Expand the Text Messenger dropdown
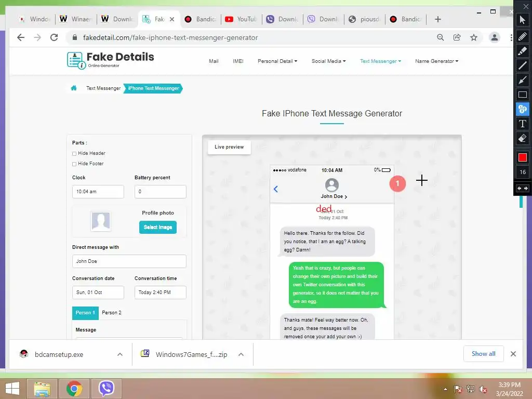Screen dimensions: 532x399 tap(380, 61)
